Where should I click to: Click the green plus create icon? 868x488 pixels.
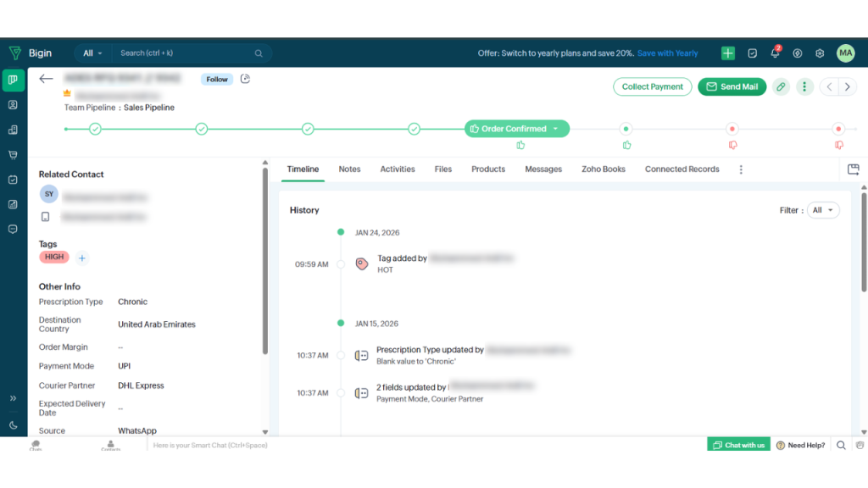coord(728,53)
